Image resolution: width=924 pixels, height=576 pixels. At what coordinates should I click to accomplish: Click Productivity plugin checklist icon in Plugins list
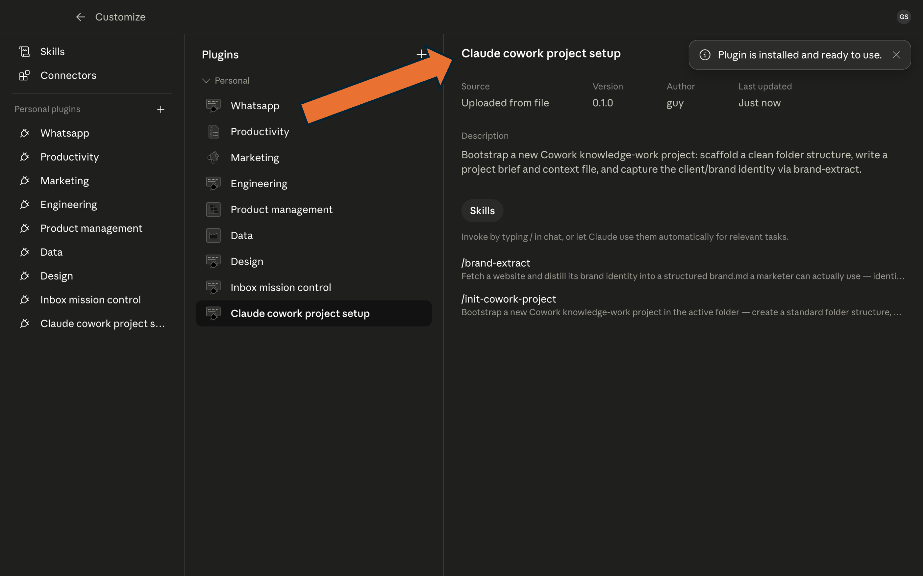[x=213, y=131]
